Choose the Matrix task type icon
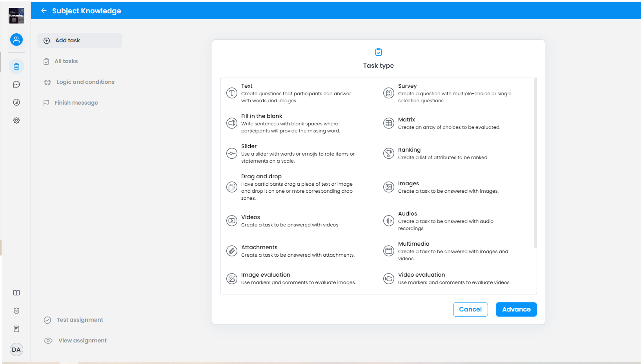 pyautogui.click(x=389, y=123)
